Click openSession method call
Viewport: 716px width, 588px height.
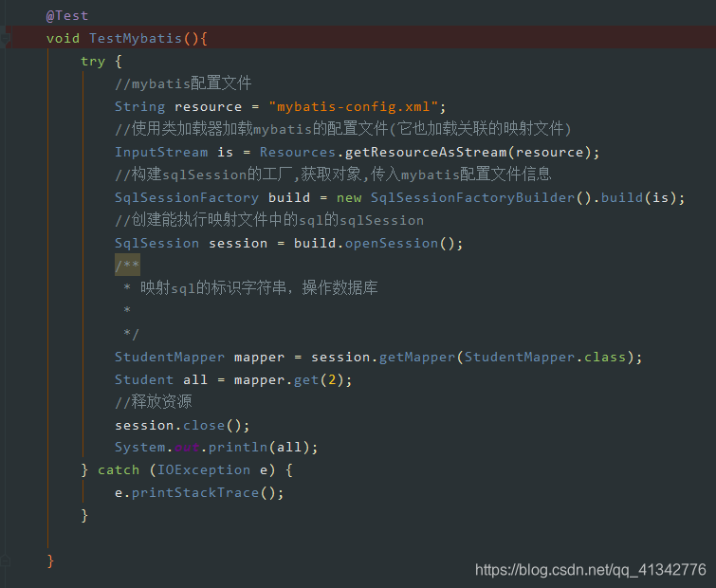392,244
